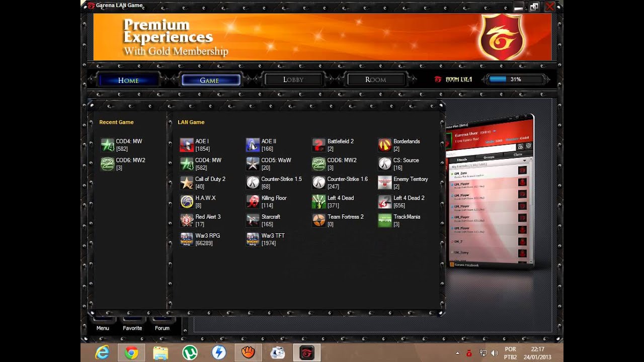644x362 pixels.
Task: Open the Battlefield 2 game icon
Action: (319, 145)
